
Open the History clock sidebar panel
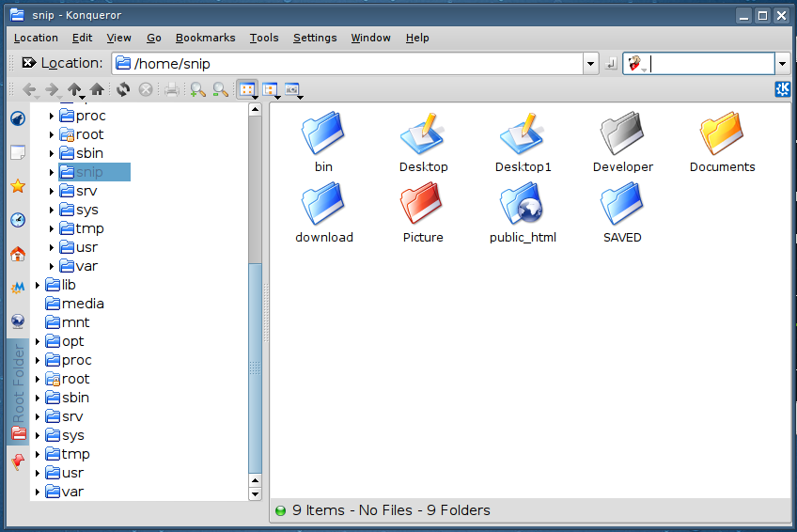(18, 220)
